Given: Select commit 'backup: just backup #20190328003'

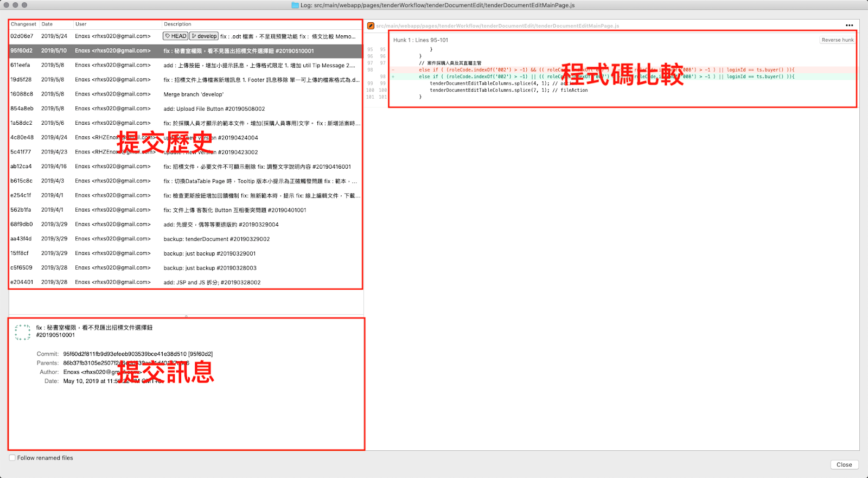Looking at the screenshot, I should 186,267.
